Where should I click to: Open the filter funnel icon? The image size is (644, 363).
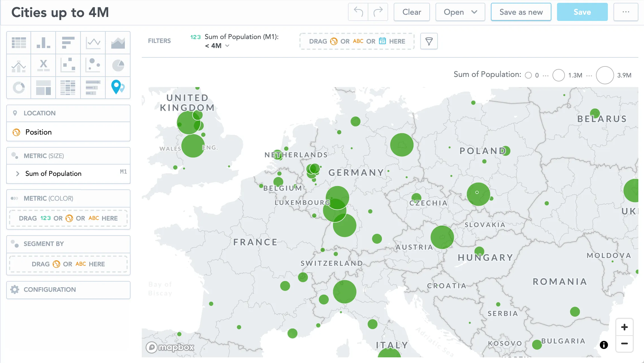(429, 41)
